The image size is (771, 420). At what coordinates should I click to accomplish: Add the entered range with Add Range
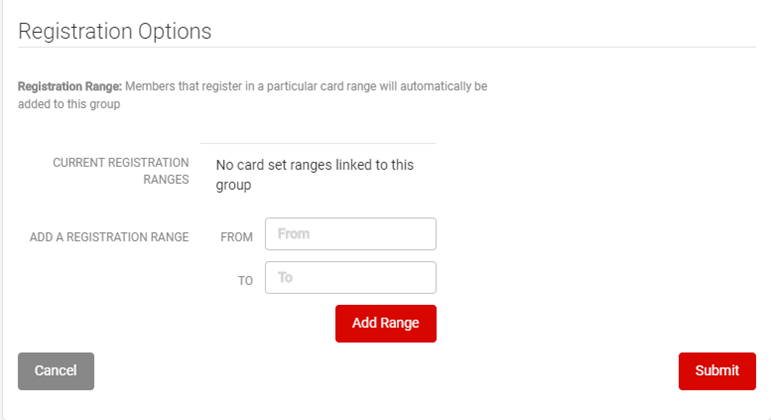point(386,323)
